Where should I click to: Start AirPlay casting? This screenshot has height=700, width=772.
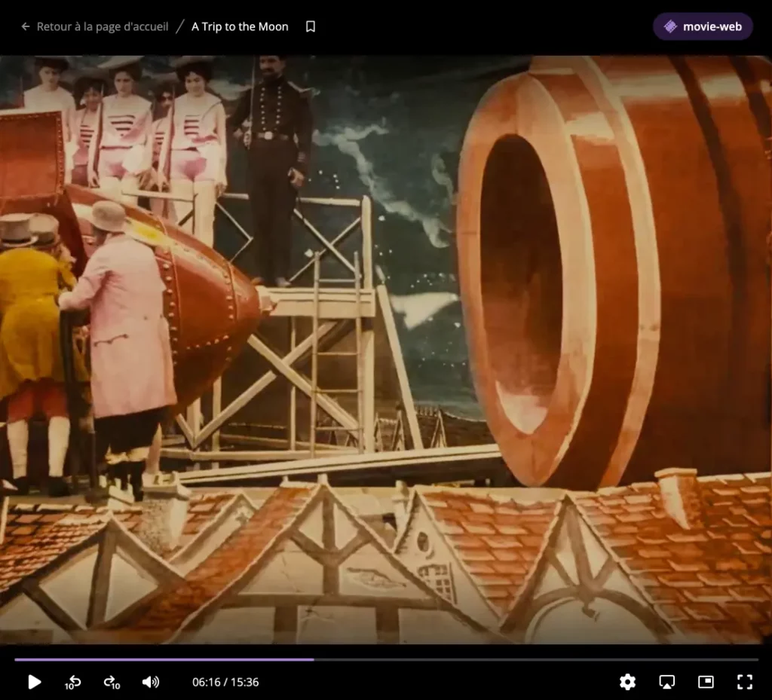tap(666, 682)
